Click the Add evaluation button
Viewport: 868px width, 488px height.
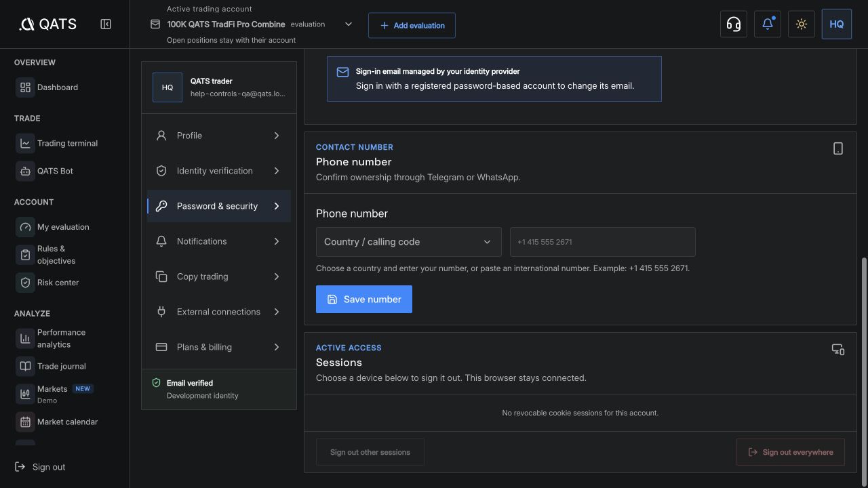[412, 25]
